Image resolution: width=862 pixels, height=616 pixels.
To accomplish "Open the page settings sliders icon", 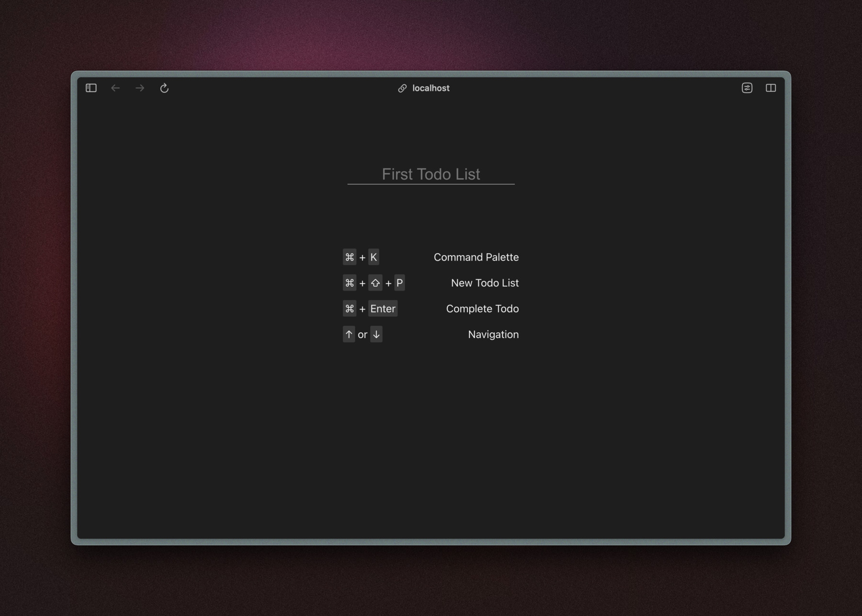I will click(747, 88).
